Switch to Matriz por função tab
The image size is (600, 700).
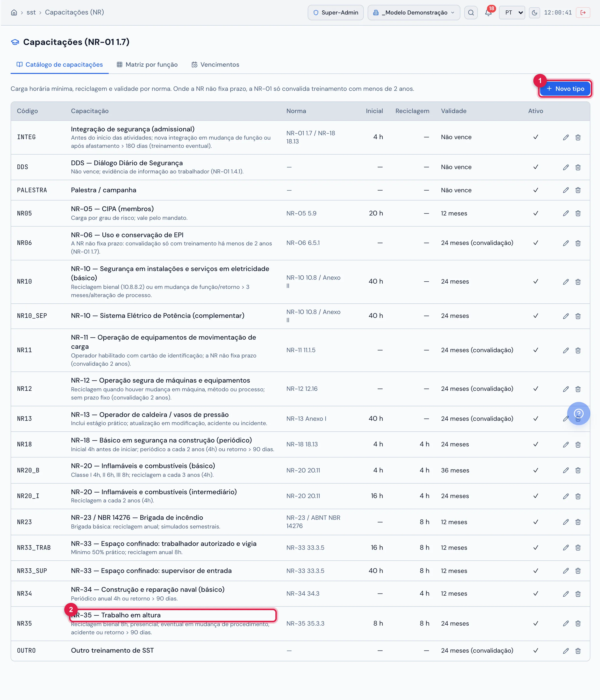[147, 64]
